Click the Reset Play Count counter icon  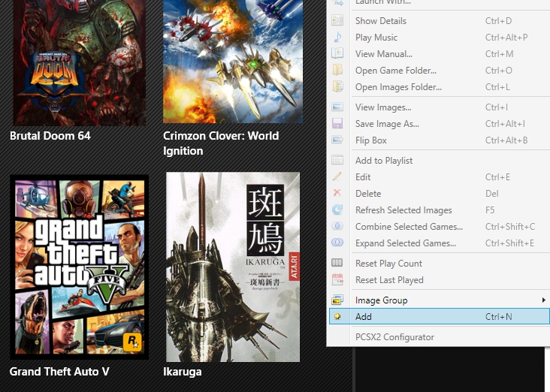click(x=337, y=262)
